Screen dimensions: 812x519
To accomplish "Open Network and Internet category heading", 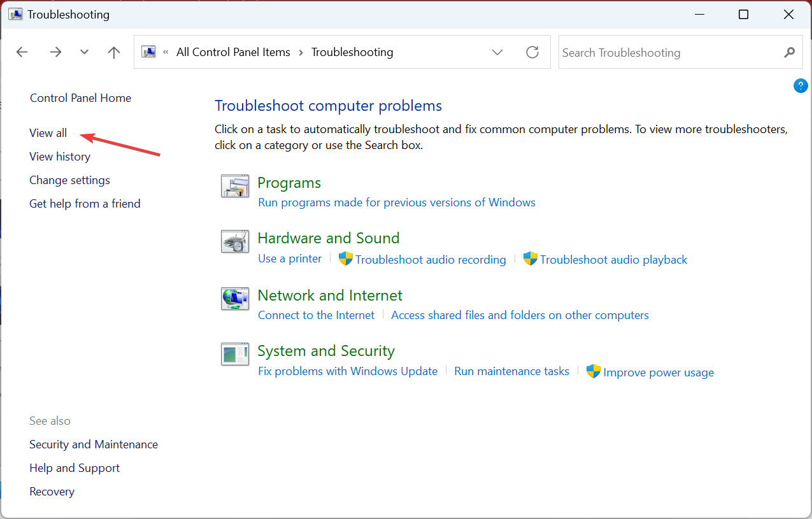I will (x=330, y=295).
